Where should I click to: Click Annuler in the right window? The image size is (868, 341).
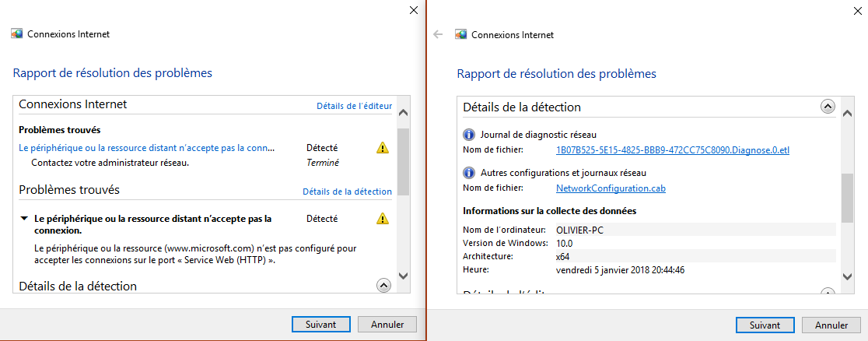tap(831, 325)
